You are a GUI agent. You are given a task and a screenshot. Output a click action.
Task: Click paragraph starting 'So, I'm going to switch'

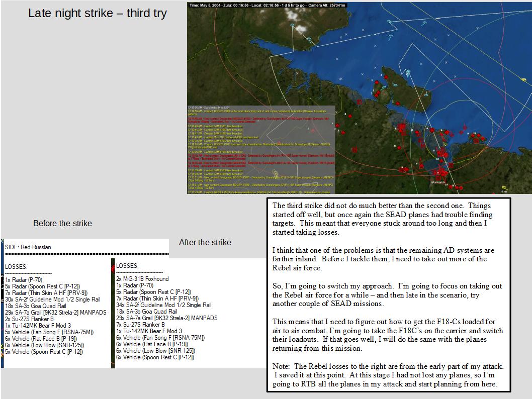pyautogui.click(x=387, y=295)
